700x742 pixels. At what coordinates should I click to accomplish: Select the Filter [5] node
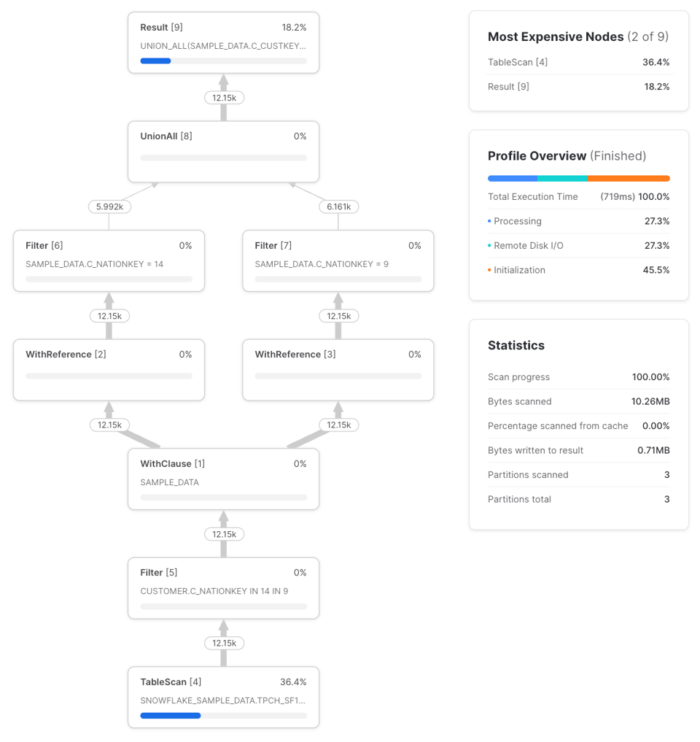tap(223, 588)
